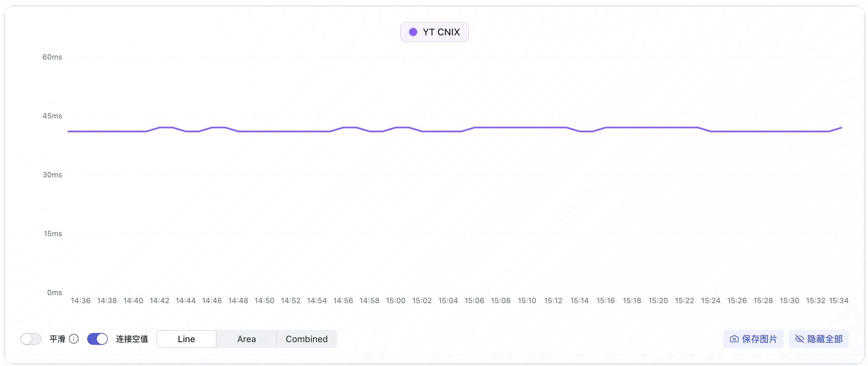Select the Combined chart tab
868x366 pixels.
point(306,339)
